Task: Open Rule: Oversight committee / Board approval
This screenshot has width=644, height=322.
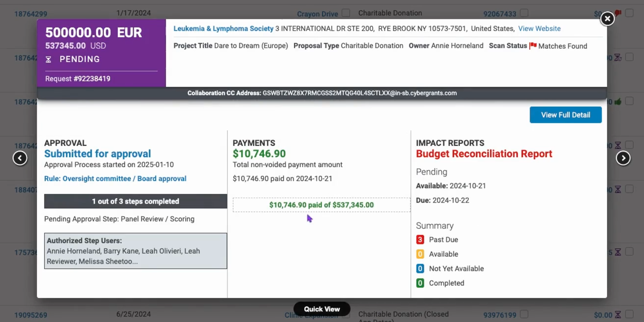Action: pos(115,179)
